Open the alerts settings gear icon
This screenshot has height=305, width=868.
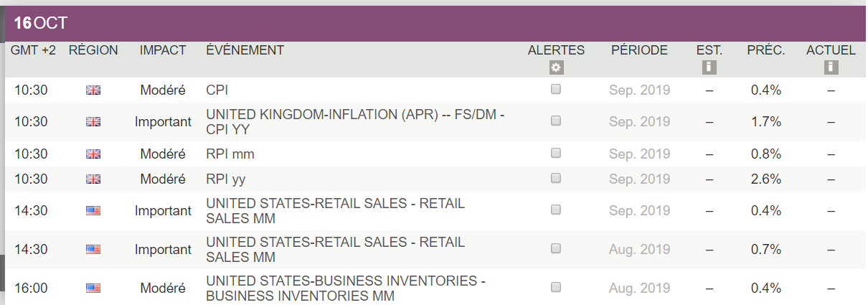tap(556, 67)
